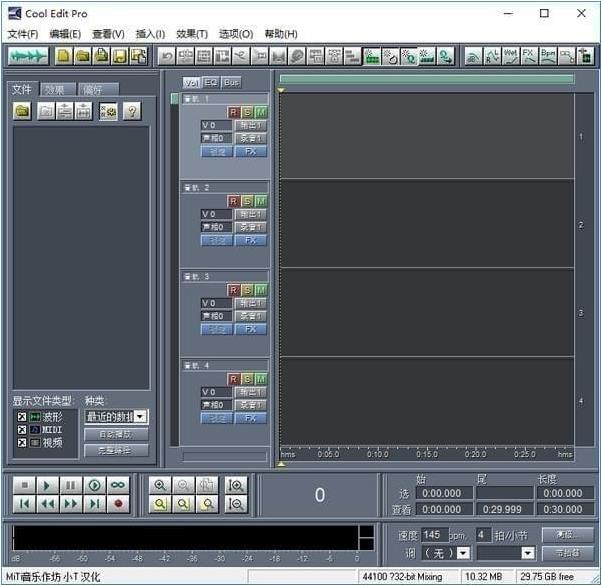
Task: Uncheck the 波形 file type checkbox
Action: click(x=21, y=416)
